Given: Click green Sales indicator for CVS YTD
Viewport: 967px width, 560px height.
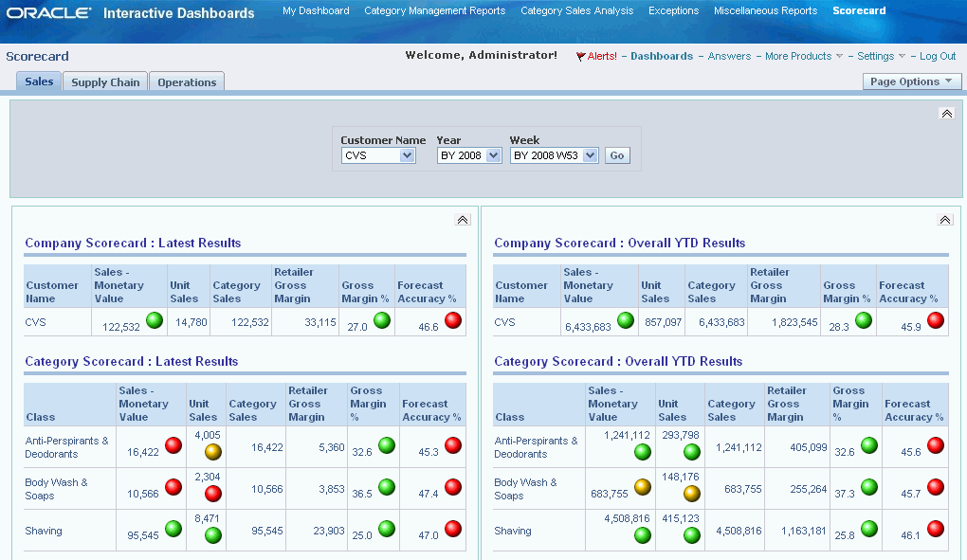Looking at the screenshot, I should (626, 320).
